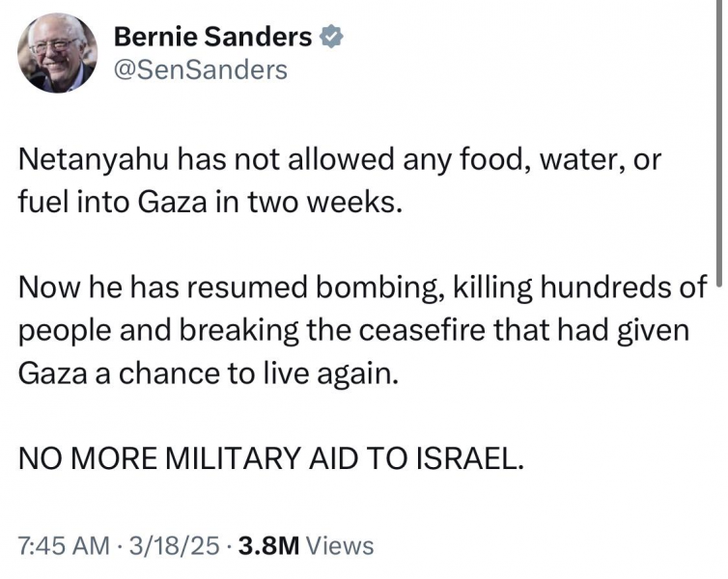The image size is (728, 579).
Task: Click the 3/18/25 post date
Action: [174, 545]
